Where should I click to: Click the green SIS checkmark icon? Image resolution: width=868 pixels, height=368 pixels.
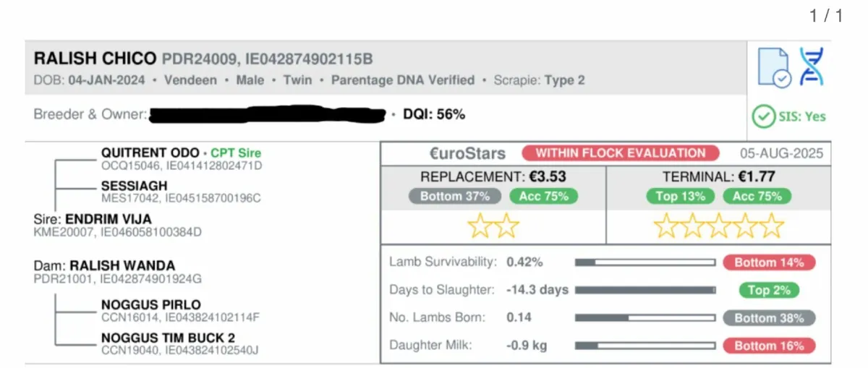(764, 116)
